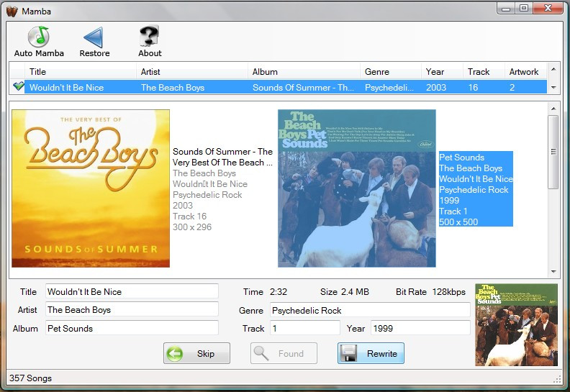Click the window resize grip in status bar
Image resolution: width=570 pixels, height=392 pixels.
[x=557, y=380]
